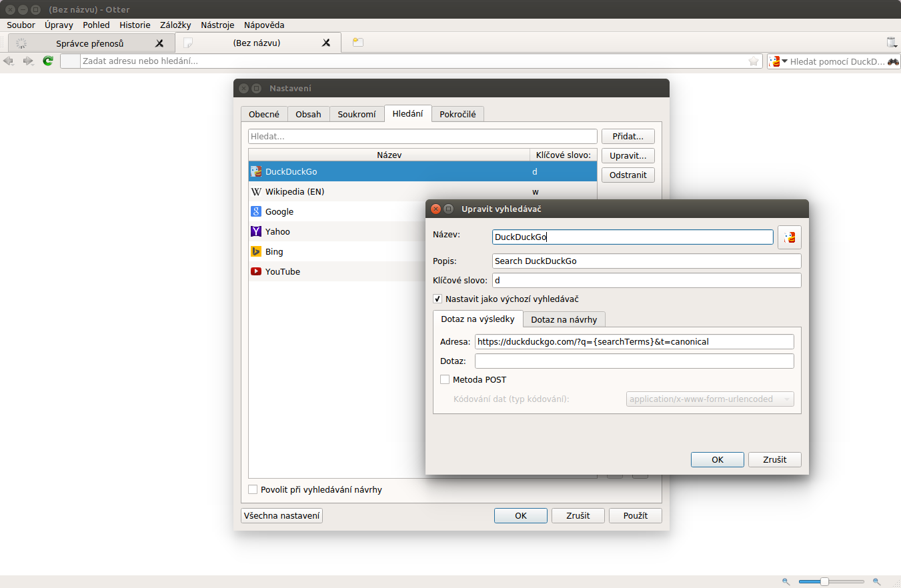Click the Přidat... button
The image size is (901, 588).
(628, 136)
